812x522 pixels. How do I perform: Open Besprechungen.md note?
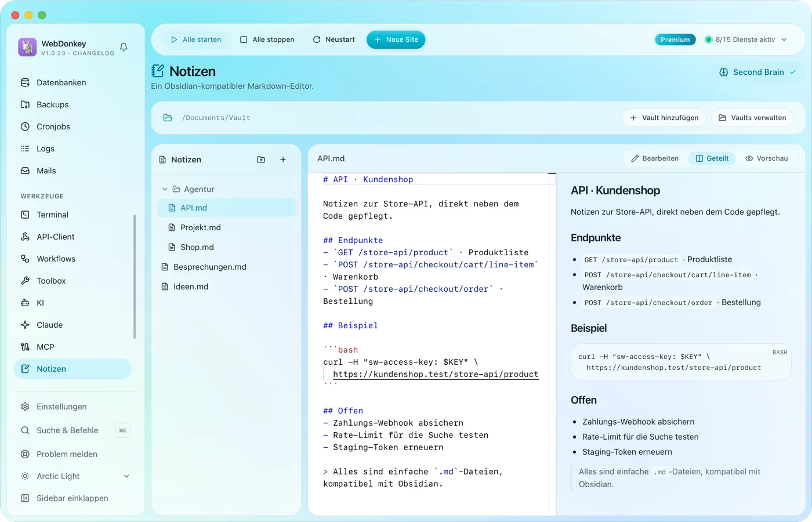coord(226,267)
